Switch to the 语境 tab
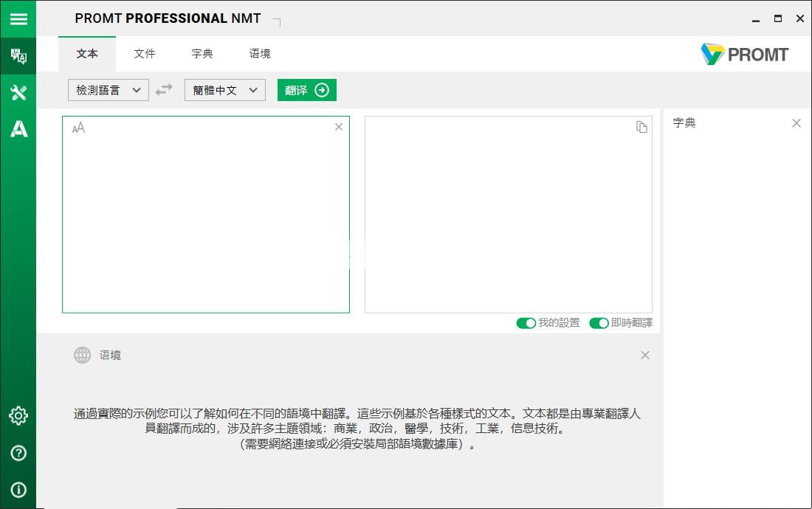Viewport: 812px width, 509px height. click(x=260, y=54)
